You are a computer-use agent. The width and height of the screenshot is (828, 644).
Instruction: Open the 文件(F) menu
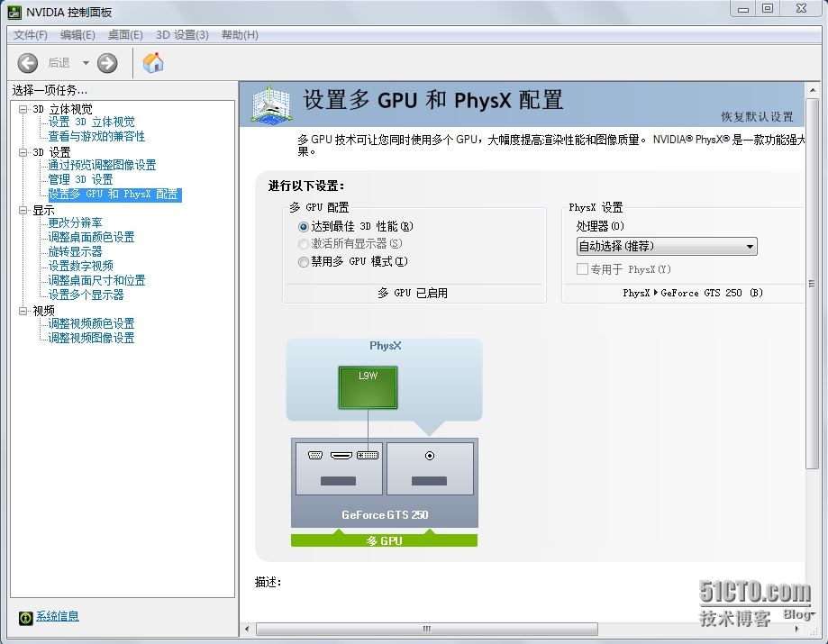click(x=31, y=35)
